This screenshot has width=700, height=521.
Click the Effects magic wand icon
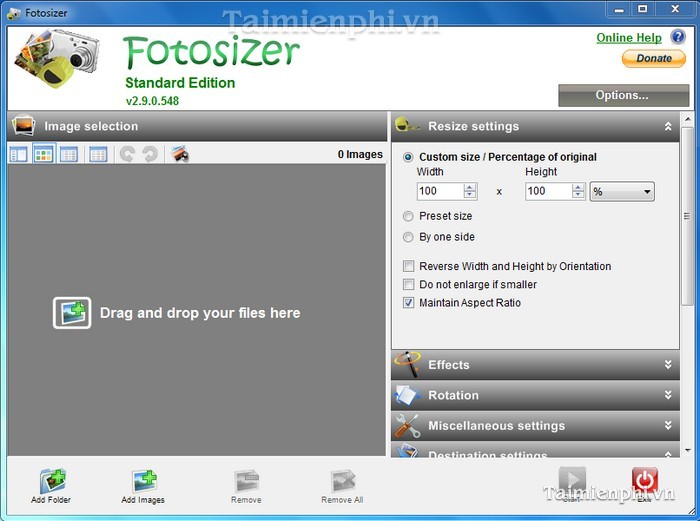pyautogui.click(x=408, y=364)
